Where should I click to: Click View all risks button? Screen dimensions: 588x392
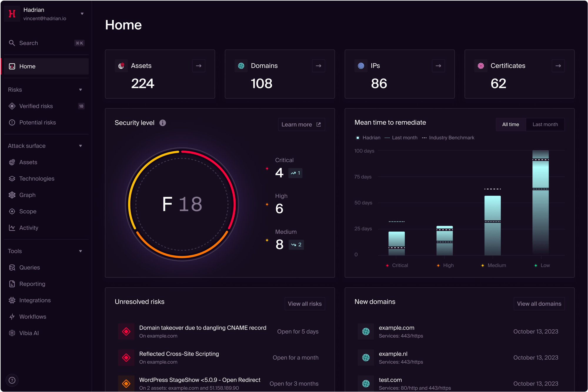pos(305,304)
